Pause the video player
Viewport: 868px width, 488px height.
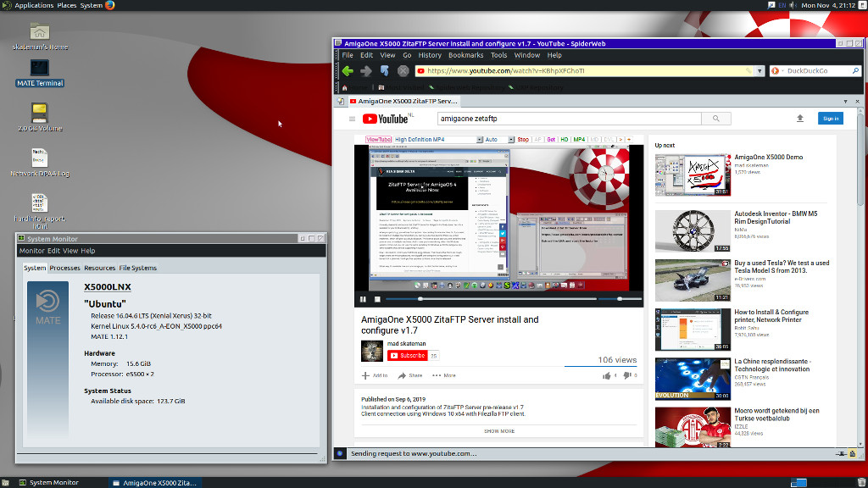(363, 299)
